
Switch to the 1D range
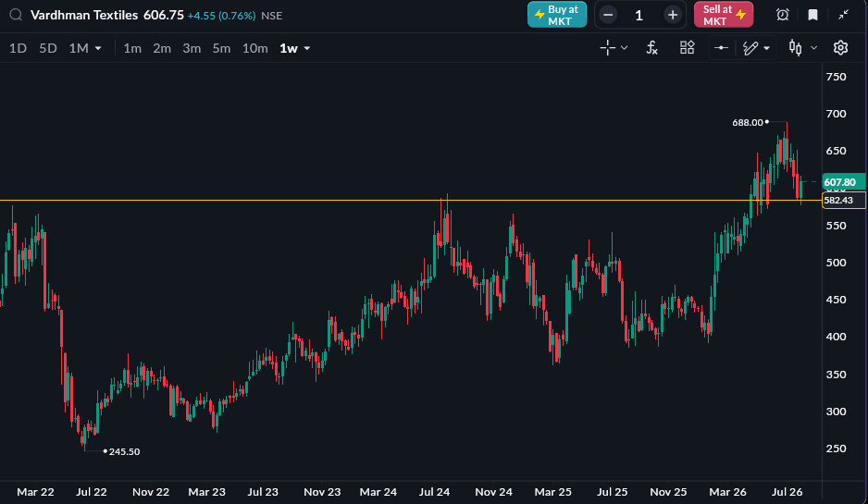[18, 48]
